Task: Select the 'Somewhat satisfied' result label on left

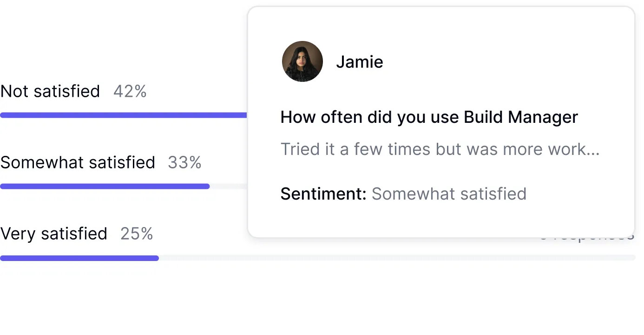Action: 78,162
